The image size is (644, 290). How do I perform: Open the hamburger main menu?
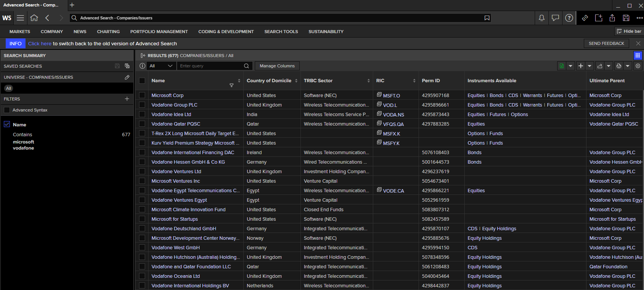pos(20,18)
